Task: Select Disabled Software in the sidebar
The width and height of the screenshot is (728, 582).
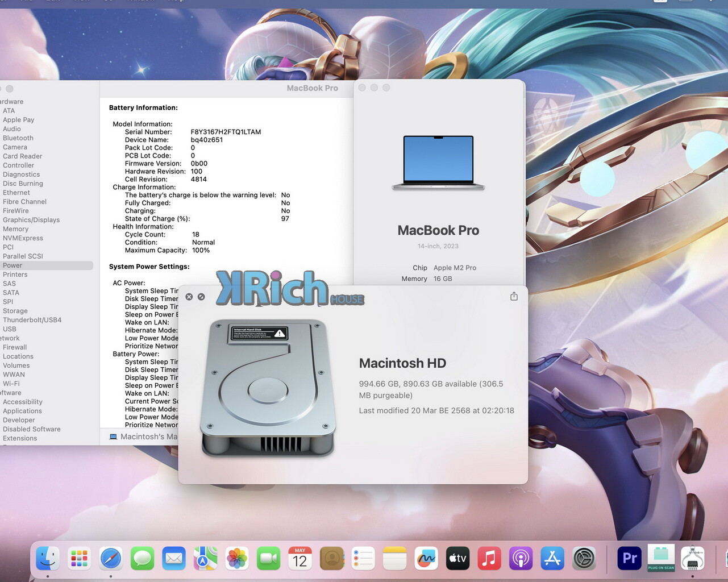Action: (32, 429)
